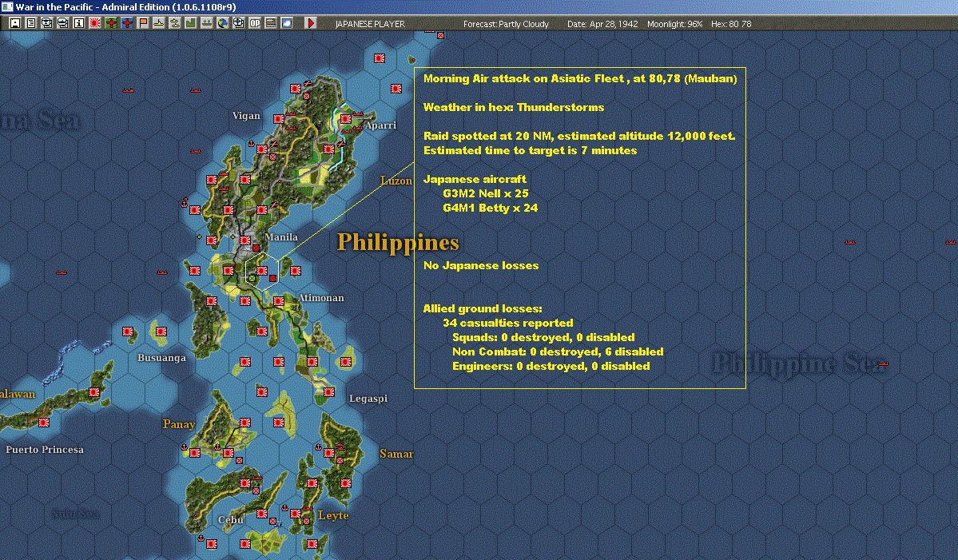Click 'Engineers: 0 destroyed, 0 disabled' line
The image size is (958, 560).
pyautogui.click(x=551, y=367)
